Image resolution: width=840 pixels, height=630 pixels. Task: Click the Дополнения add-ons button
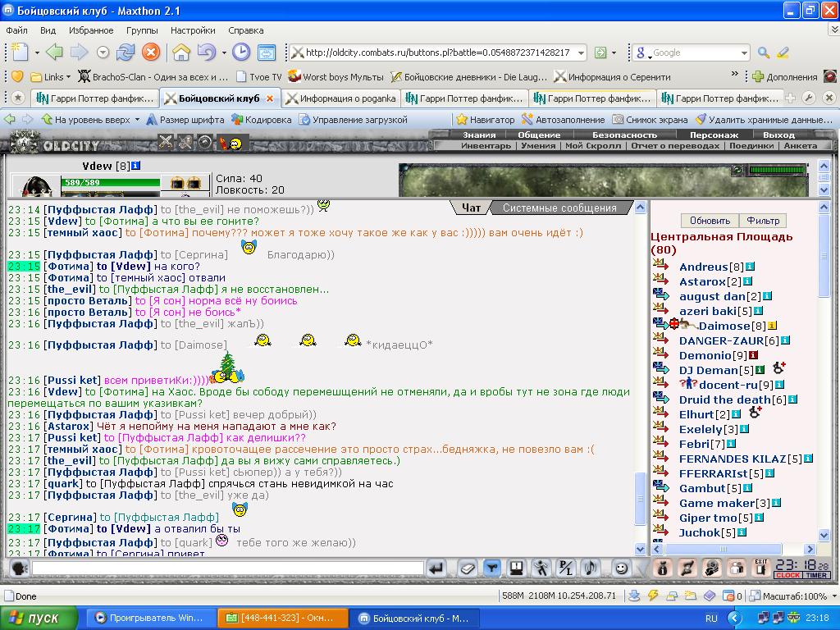click(x=785, y=76)
